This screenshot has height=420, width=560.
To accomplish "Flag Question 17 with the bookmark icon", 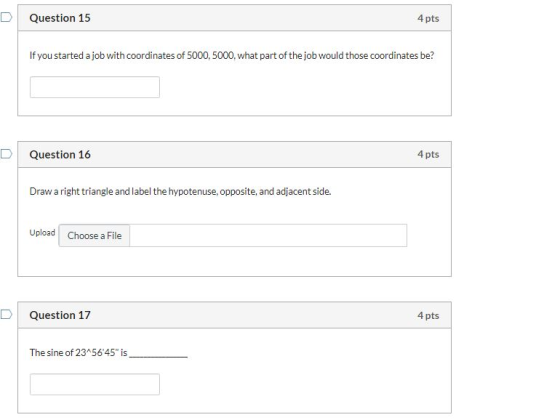I will pyautogui.click(x=6, y=314).
